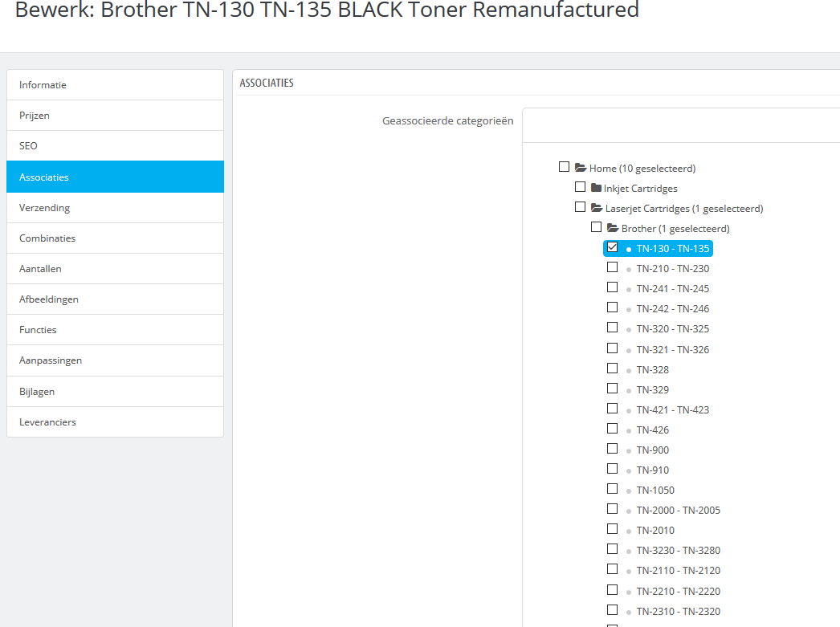Go to the Bijlagen tab
This screenshot has width=840, height=627.
pos(115,392)
